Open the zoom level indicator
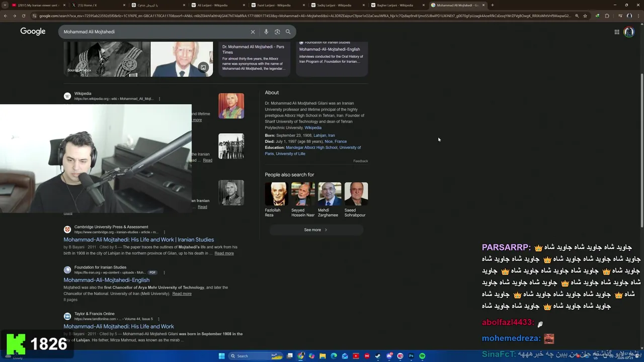This screenshot has height=362, width=644. (577, 16)
